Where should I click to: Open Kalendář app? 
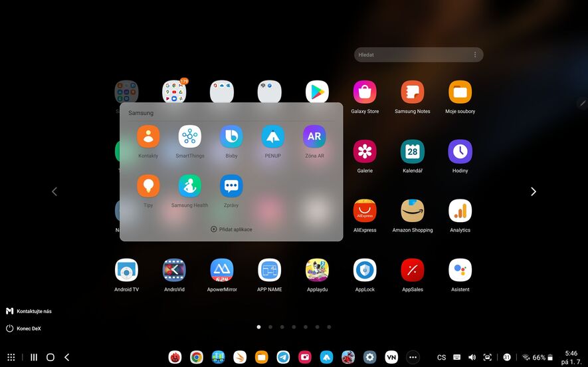click(x=413, y=152)
